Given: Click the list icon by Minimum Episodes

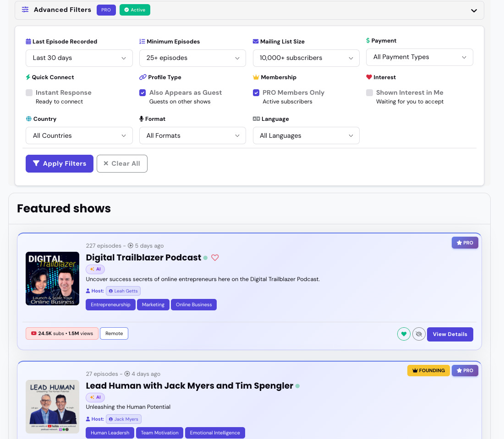Looking at the screenshot, I should [x=142, y=41].
